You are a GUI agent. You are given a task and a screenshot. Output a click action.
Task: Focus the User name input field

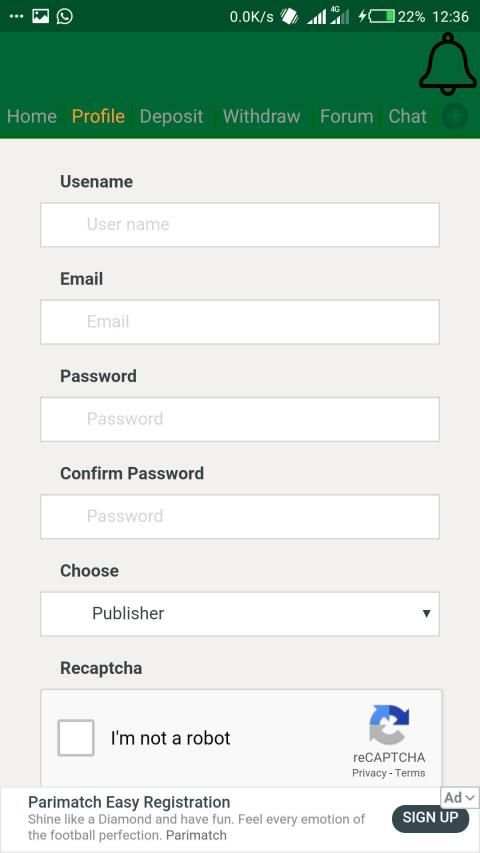point(240,225)
